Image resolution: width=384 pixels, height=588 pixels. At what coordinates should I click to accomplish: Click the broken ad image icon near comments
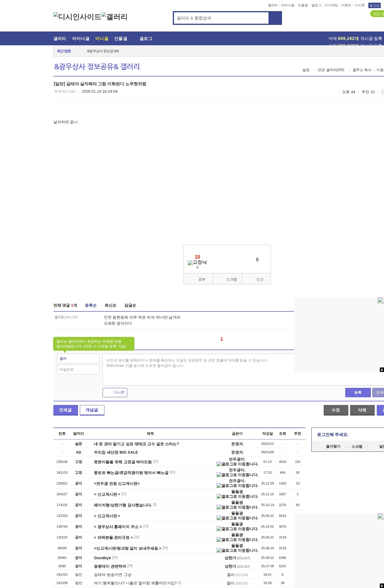click(380, 300)
